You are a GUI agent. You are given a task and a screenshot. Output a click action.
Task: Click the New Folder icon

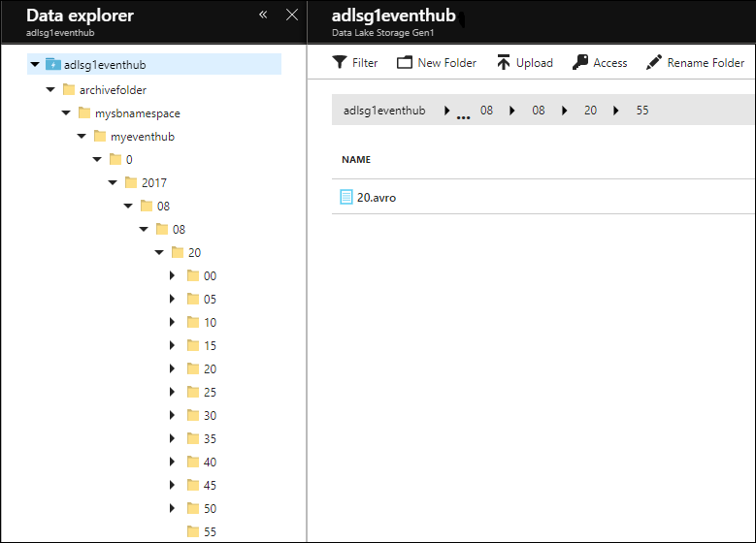pyautogui.click(x=405, y=63)
